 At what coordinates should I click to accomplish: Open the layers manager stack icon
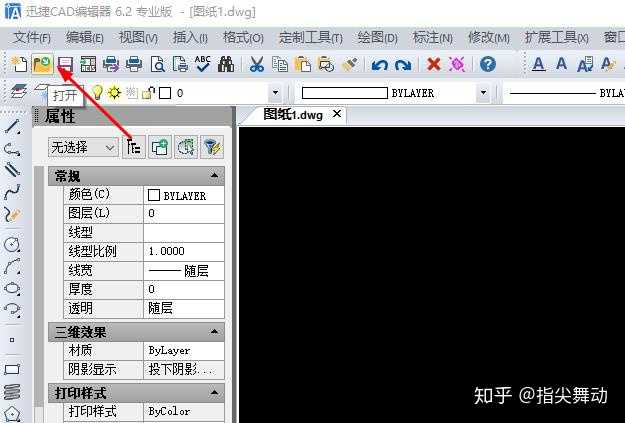[x=18, y=92]
